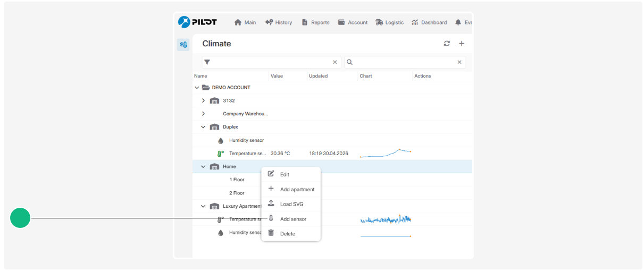Click the funnel filter icon
644x271 pixels.
coord(207,62)
